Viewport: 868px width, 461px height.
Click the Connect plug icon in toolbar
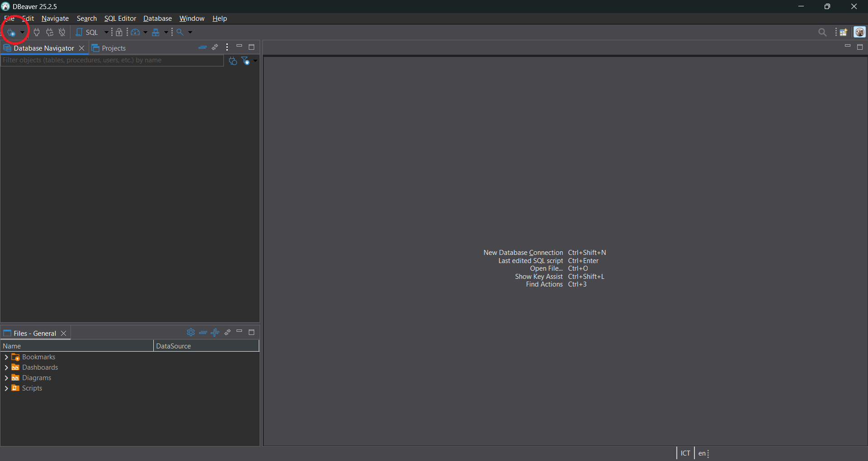pos(37,33)
